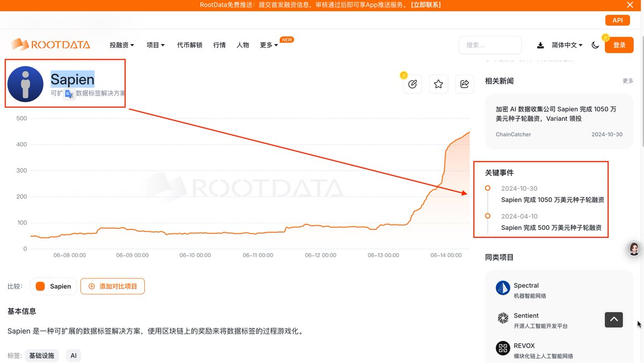644x363 pixels.
Task: Click 更多 beside 相关新闻
Action: [628, 81]
